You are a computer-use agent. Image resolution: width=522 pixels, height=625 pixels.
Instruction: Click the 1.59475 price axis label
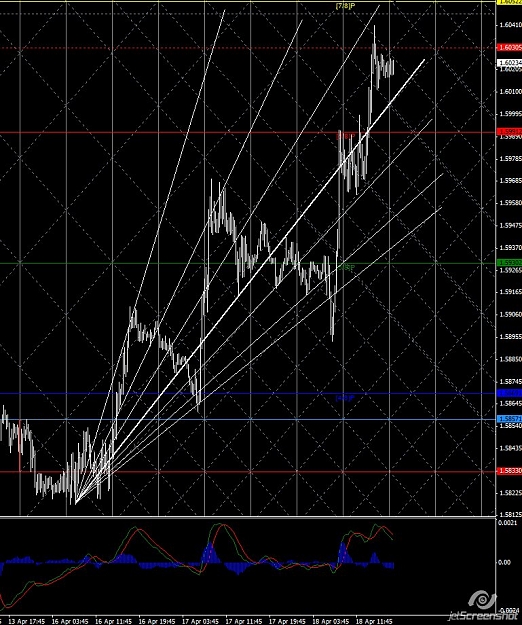(x=510, y=225)
